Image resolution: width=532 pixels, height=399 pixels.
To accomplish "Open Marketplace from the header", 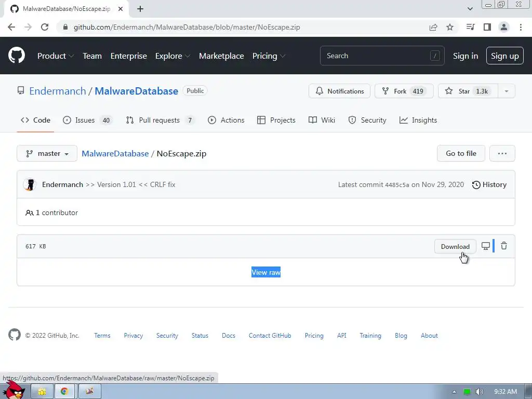I will click(221, 56).
